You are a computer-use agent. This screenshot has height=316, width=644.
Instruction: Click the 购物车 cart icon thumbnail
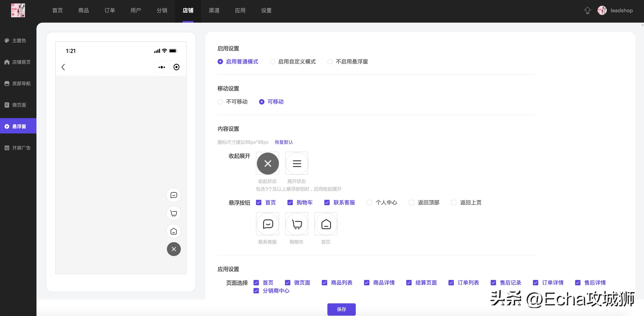296,224
